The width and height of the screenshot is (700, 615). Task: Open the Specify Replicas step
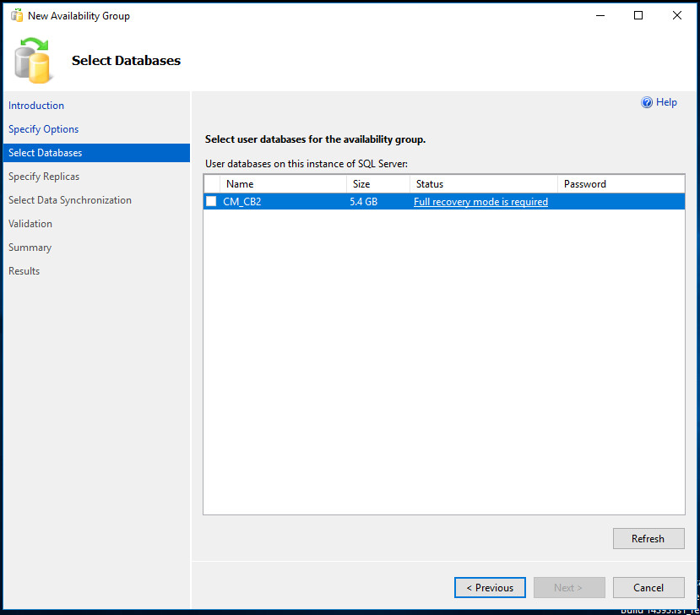(43, 176)
